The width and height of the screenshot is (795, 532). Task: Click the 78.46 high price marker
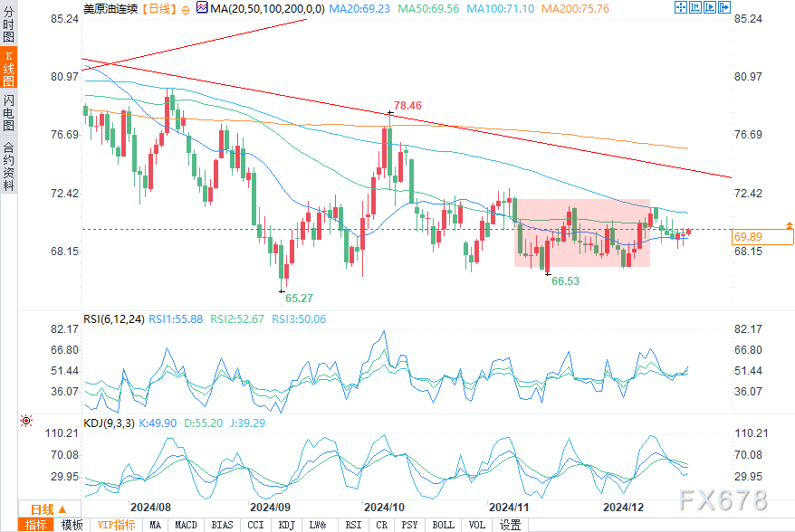[x=407, y=106]
